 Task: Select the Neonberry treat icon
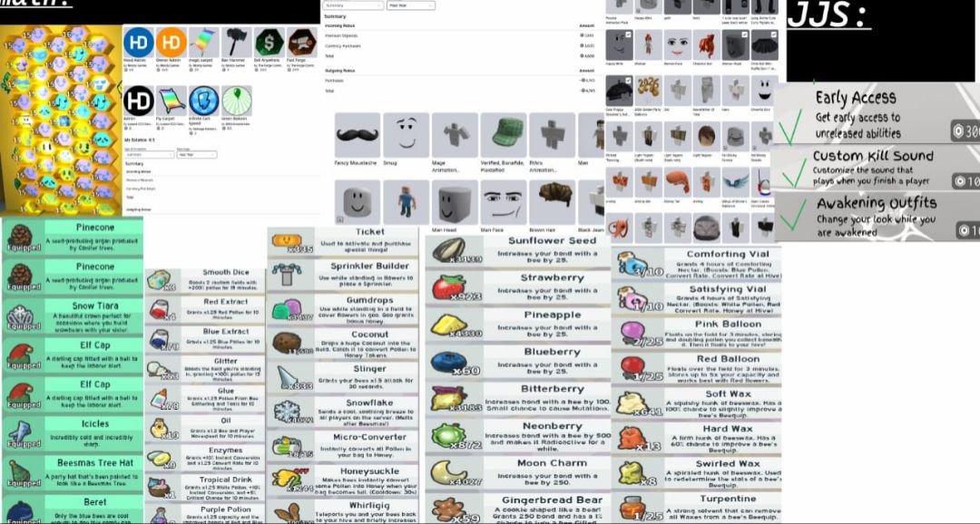coord(450,436)
